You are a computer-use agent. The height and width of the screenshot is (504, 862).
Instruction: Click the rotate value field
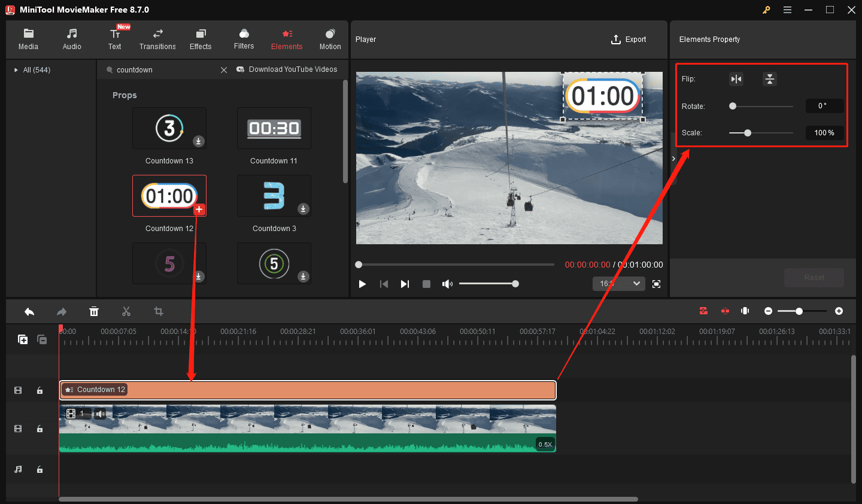pyautogui.click(x=824, y=106)
